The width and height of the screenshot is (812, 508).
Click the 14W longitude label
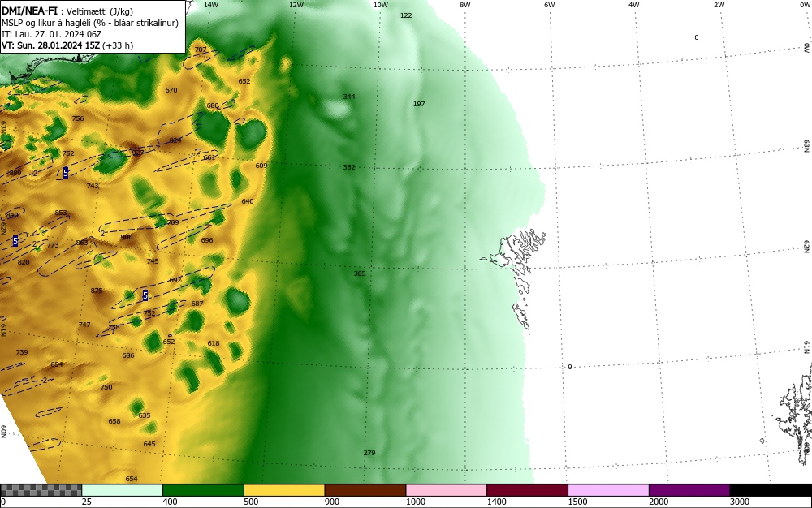211,5
